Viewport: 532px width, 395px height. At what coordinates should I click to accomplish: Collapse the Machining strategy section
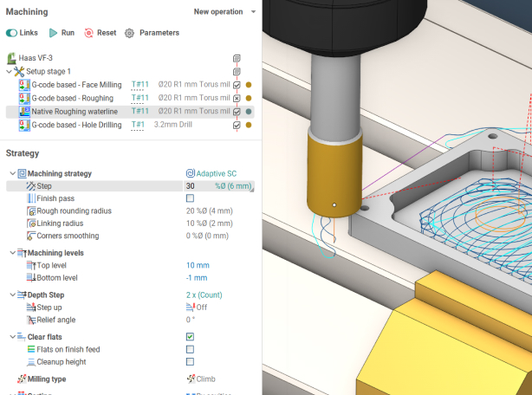click(10, 174)
